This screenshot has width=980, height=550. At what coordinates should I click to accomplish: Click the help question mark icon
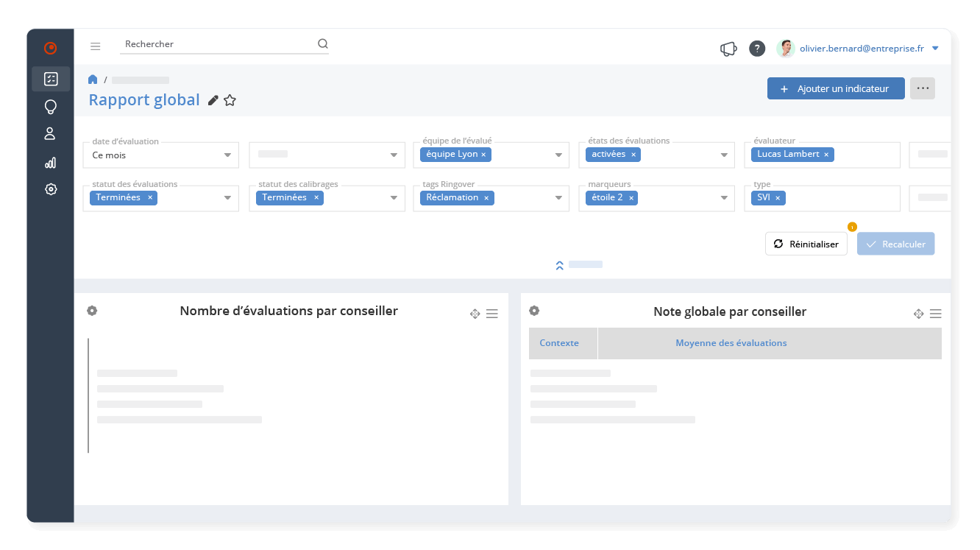(757, 49)
